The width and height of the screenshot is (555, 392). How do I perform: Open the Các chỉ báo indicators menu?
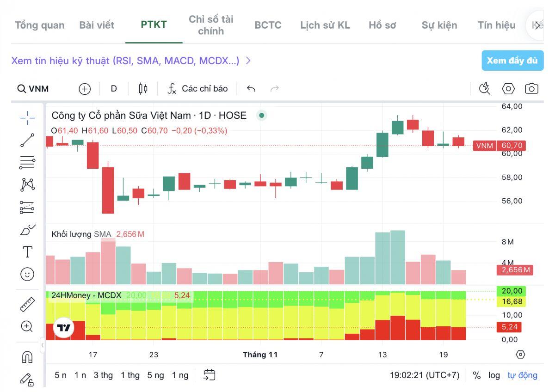pos(197,89)
